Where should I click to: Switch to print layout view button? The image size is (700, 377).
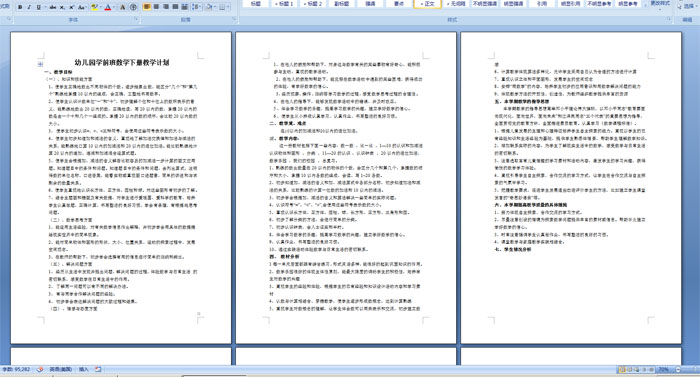[x=622, y=370]
